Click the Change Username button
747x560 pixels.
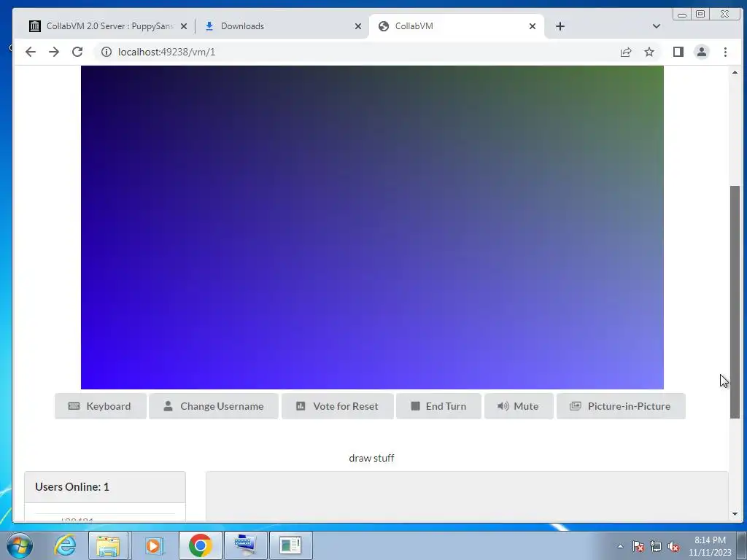(214, 406)
